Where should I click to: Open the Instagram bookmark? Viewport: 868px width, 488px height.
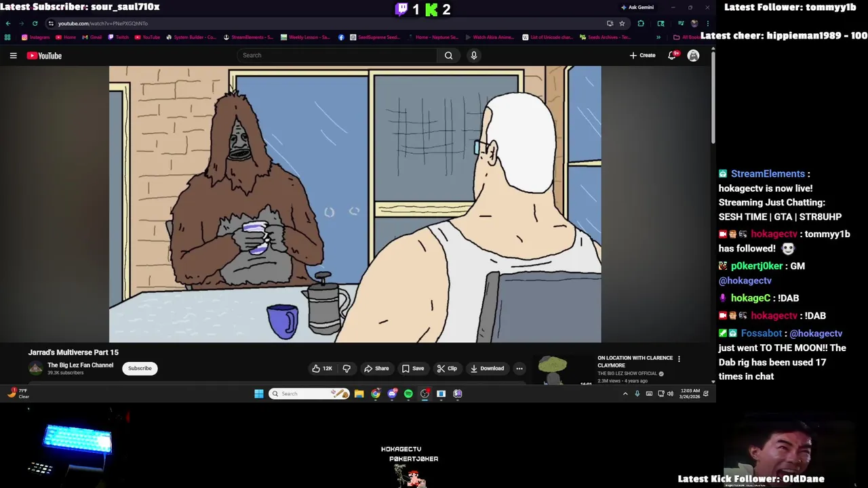point(36,37)
